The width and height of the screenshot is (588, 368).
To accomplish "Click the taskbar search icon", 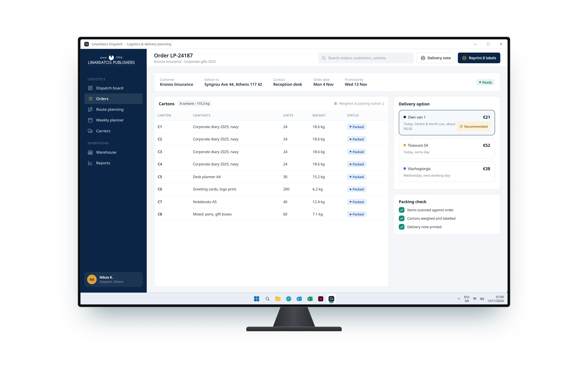I will 267,299.
